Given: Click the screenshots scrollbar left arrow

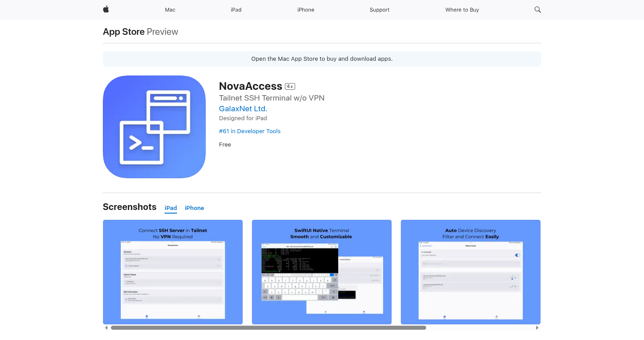Looking at the screenshot, I should point(106,328).
